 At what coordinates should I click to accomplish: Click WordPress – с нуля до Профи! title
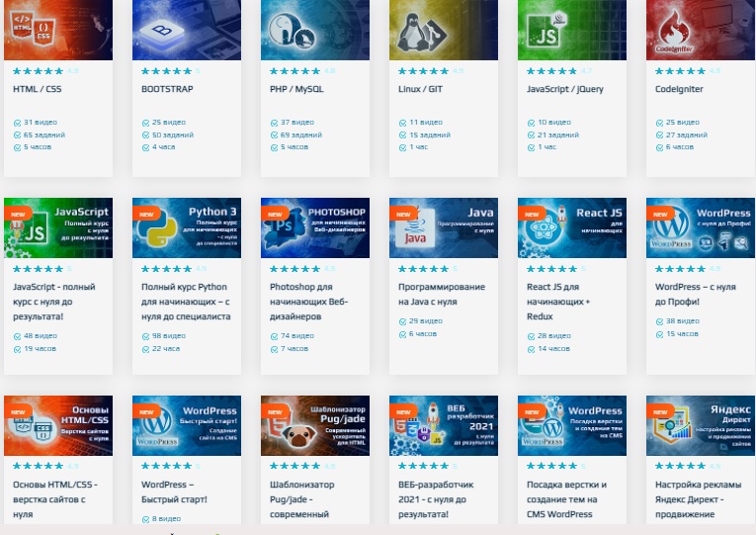click(x=696, y=295)
